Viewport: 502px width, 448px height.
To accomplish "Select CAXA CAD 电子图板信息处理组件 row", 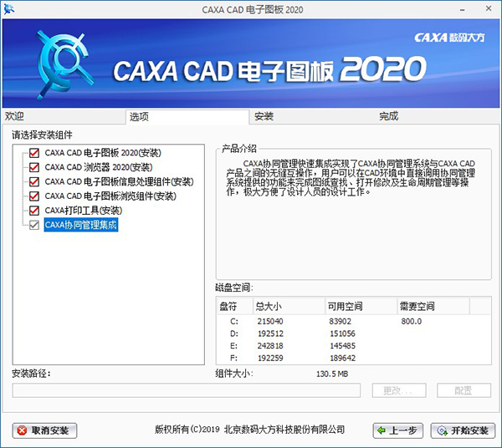I will tap(119, 181).
